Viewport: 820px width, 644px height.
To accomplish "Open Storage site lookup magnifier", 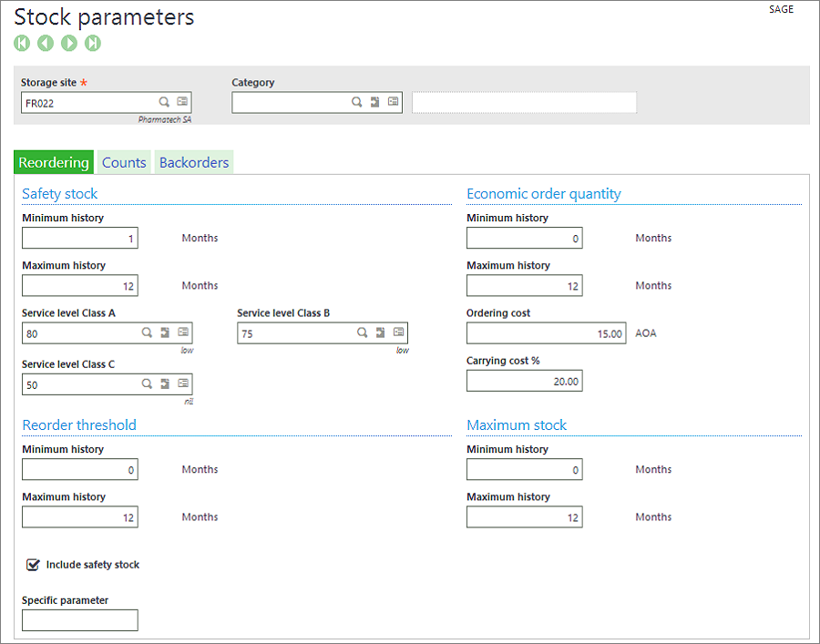I will [x=164, y=102].
